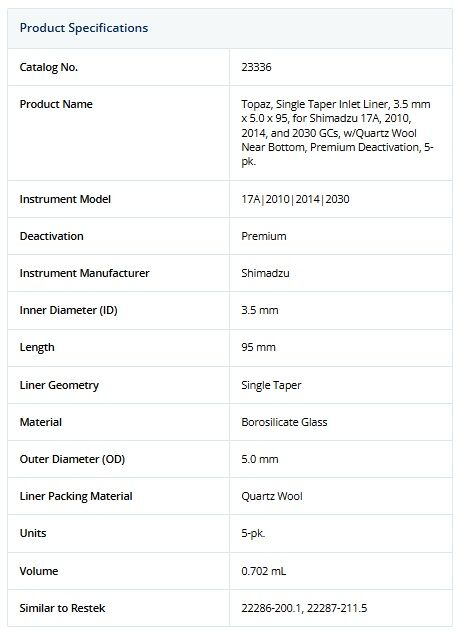The width and height of the screenshot is (459, 631).
Task: Click the Premium deactivation value
Action: [264, 236]
